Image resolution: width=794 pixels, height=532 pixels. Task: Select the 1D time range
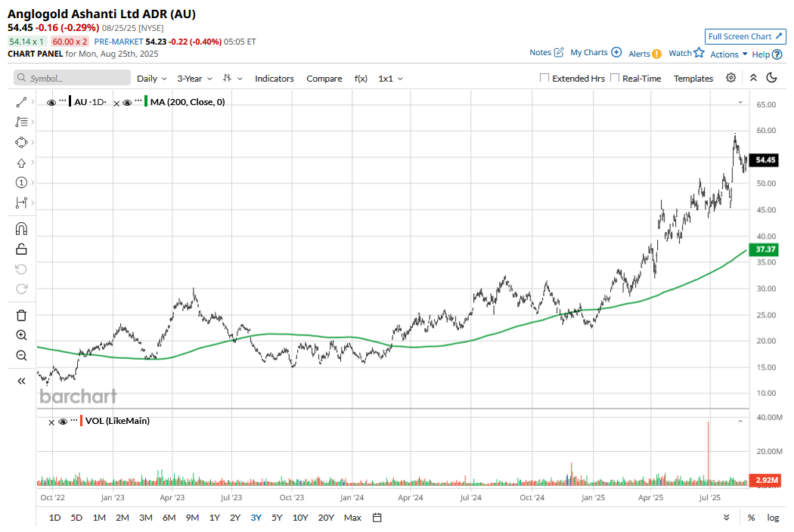pyautogui.click(x=54, y=518)
